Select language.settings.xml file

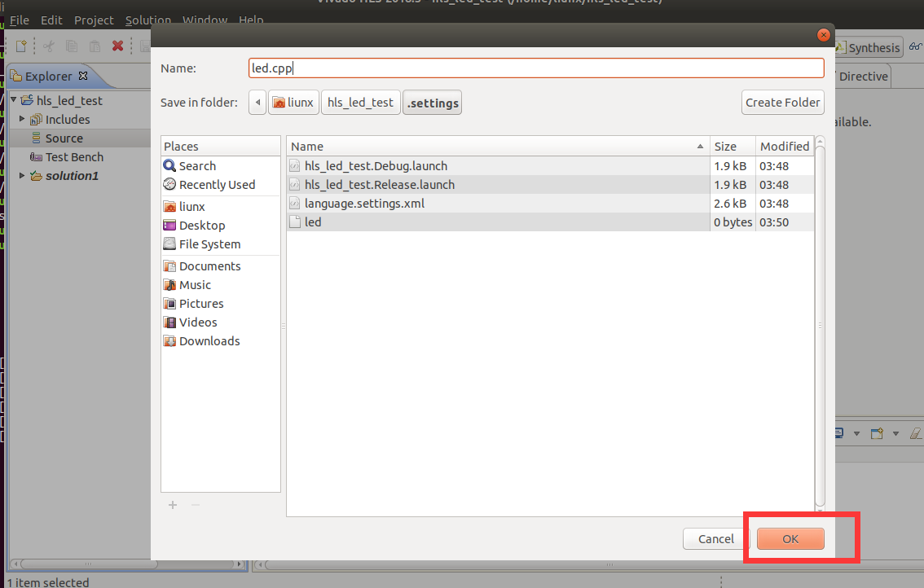550,204
